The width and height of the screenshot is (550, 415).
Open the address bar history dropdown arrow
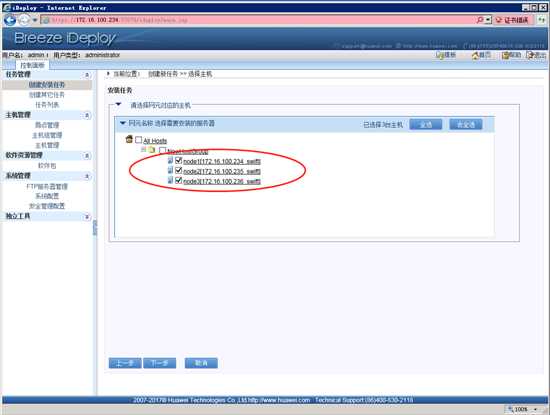coord(488,20)
